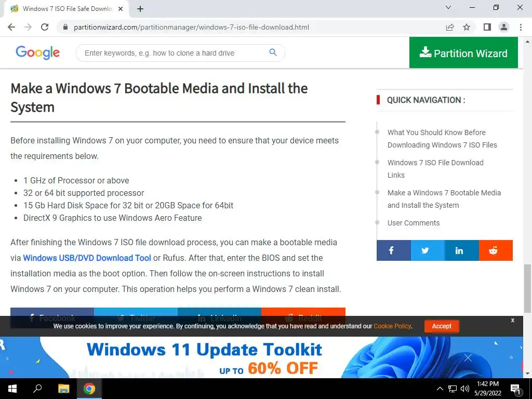Accept the cookie policy

click(x=442, y=326)
